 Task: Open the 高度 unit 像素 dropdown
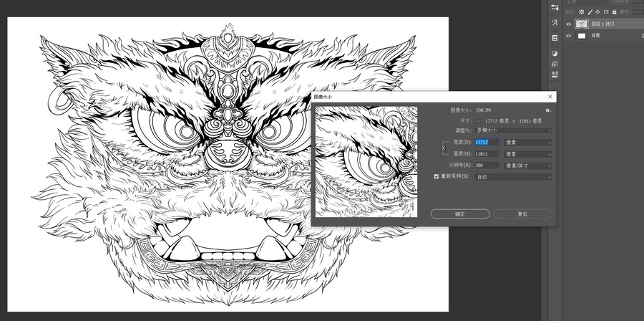click(528, 154)
